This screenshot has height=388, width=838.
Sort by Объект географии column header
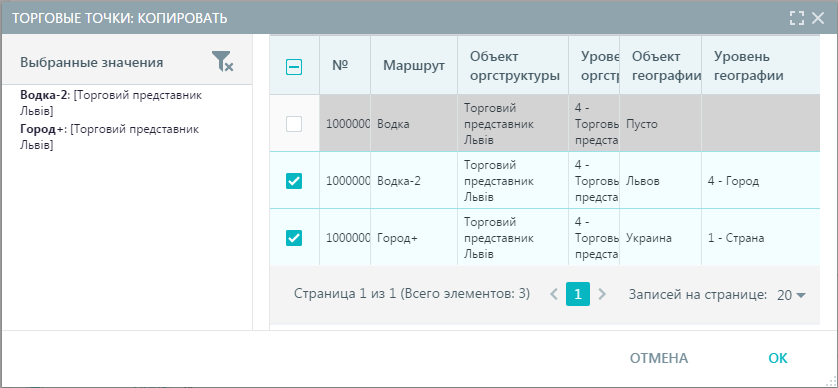pos(665,66)
